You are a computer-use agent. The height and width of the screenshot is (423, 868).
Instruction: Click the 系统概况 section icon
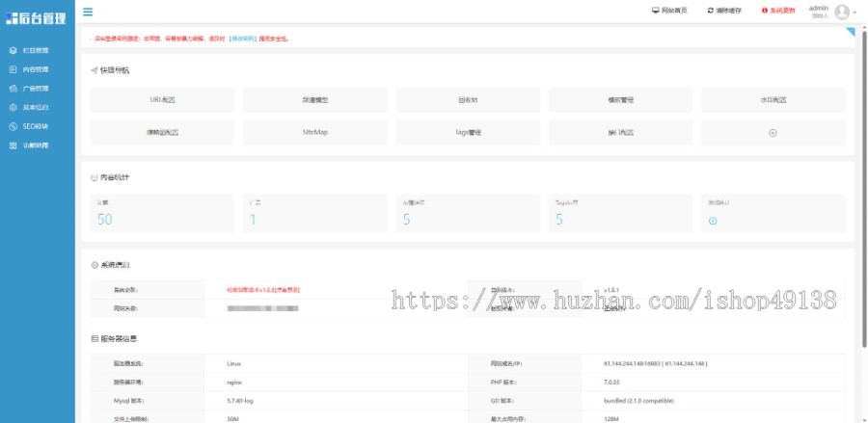[95, 265]
